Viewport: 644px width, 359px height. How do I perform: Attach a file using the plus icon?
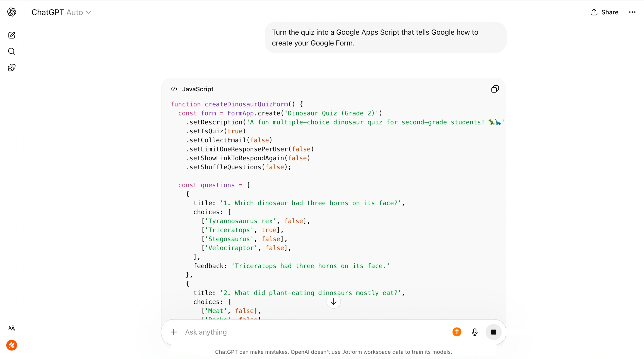click(x=174, y=332)
